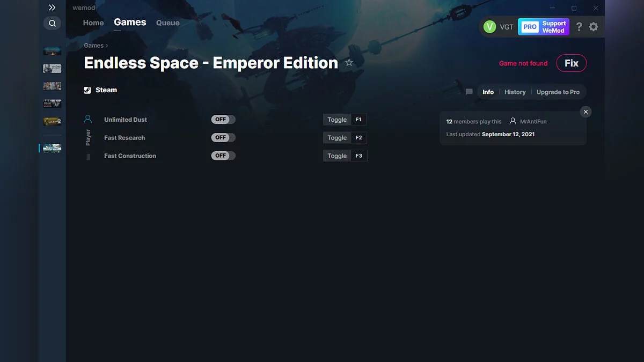Open the feedback speech bubble icon
Screen dimensions: 644x362
click(x=469, y=92)
